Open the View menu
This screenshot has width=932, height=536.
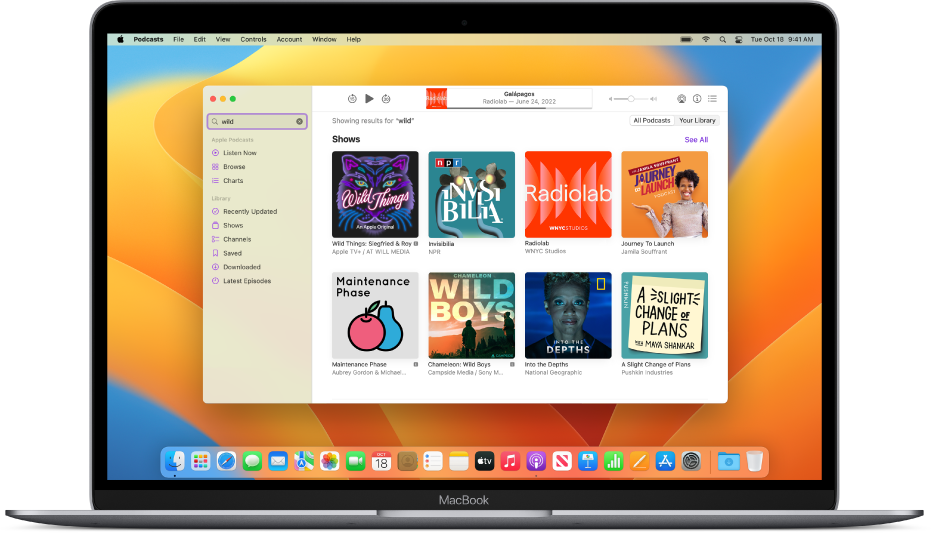223,39
